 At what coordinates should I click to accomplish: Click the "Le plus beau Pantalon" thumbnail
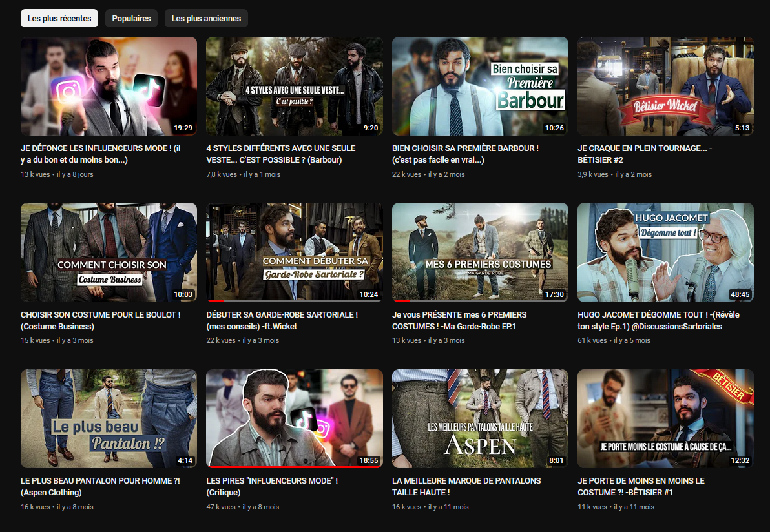click(109, 418)
